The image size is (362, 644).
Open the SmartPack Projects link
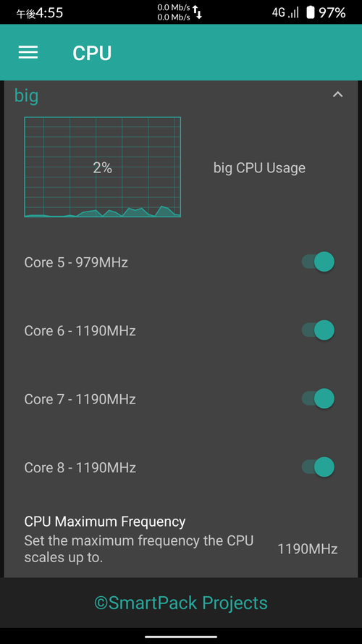tap(181, 603)
